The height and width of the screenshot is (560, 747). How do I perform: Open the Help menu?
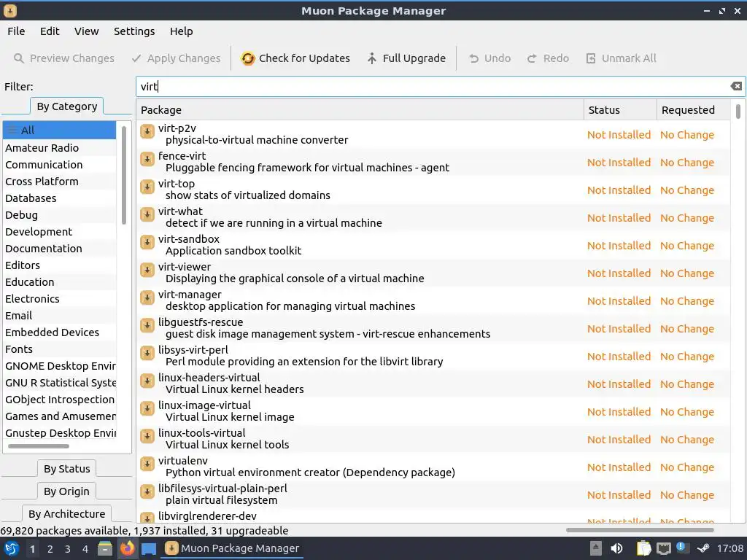click(x=181, y=31)
